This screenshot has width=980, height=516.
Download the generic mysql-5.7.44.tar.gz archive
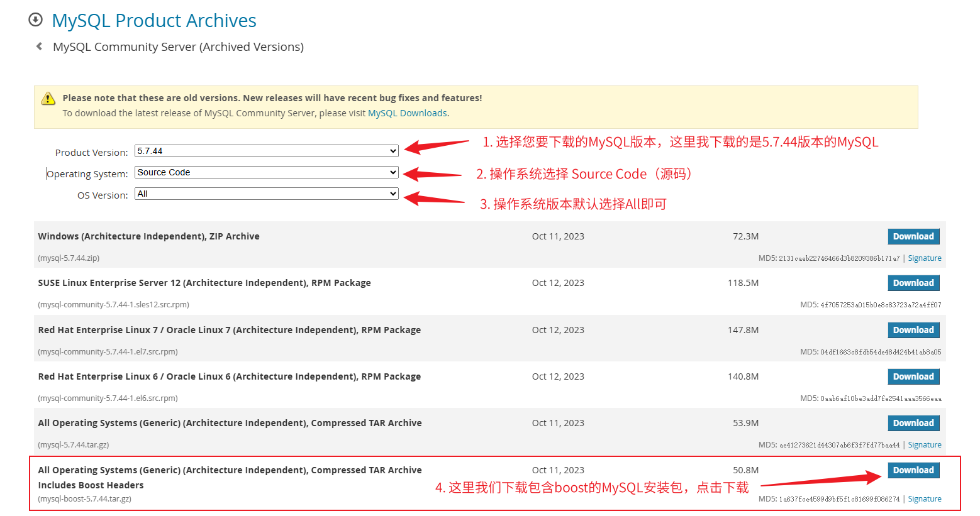point(913,423)
